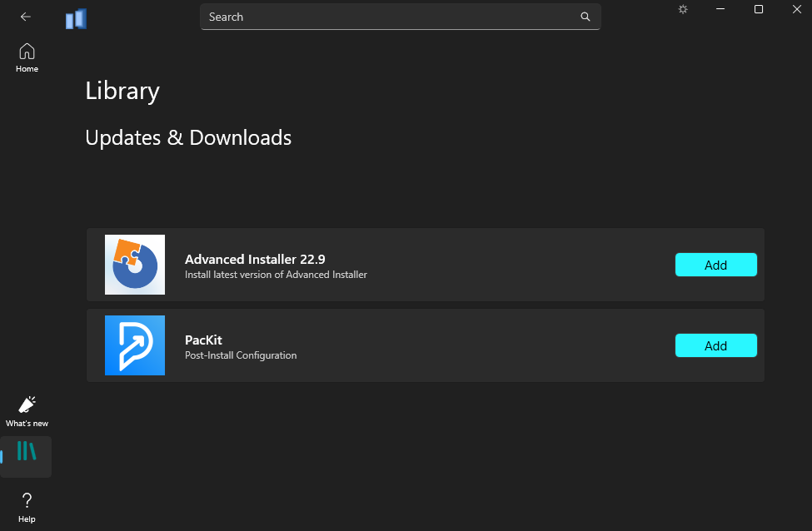The width and height of the screenshot is (812, 531).
Task: Click the 'Library' page heading
Action: 122,92
